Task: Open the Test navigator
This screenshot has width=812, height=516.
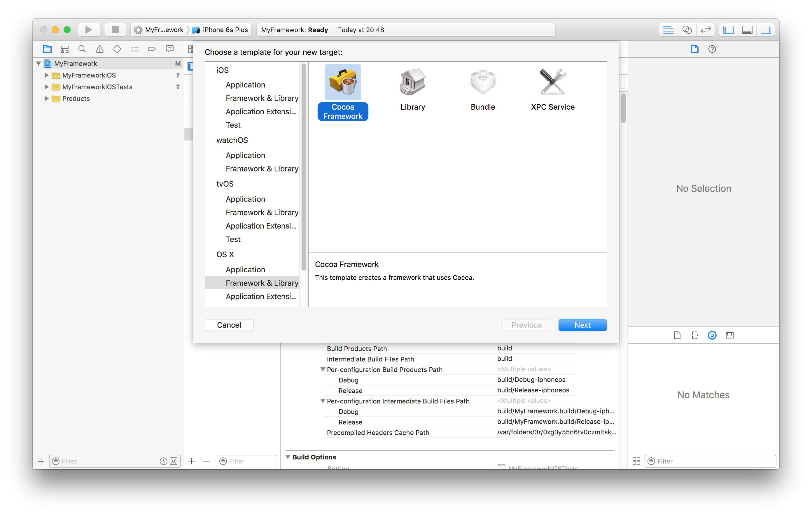Action: [117, 49]
